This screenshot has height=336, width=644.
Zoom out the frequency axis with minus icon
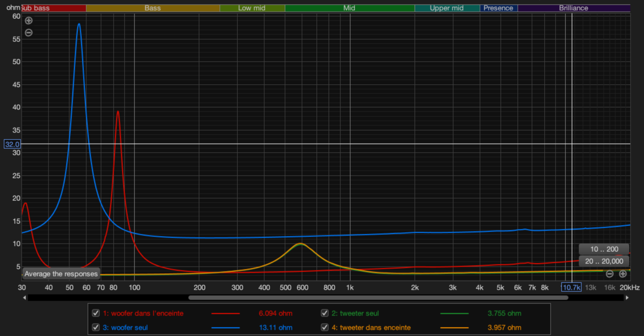tap(609, 274)
